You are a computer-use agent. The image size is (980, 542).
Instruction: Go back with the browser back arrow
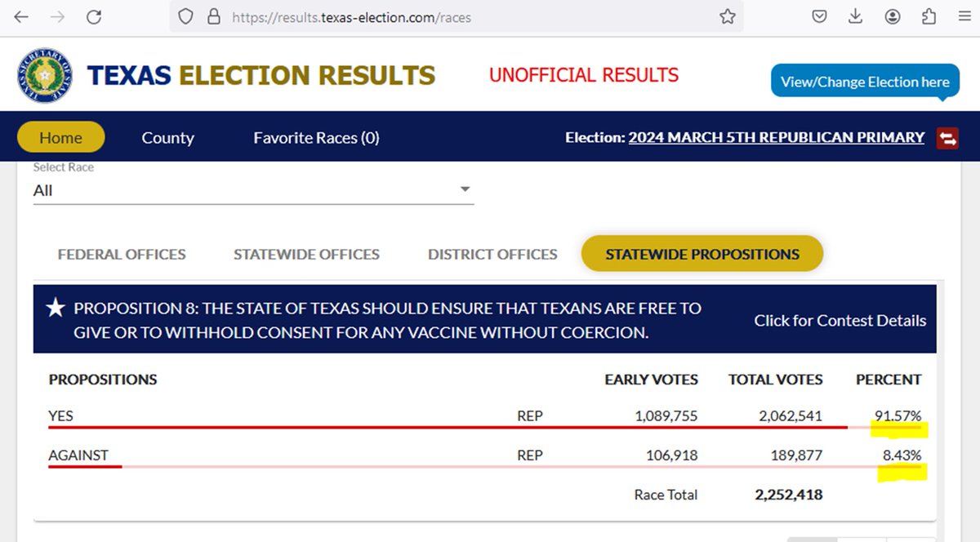point(22,16)
